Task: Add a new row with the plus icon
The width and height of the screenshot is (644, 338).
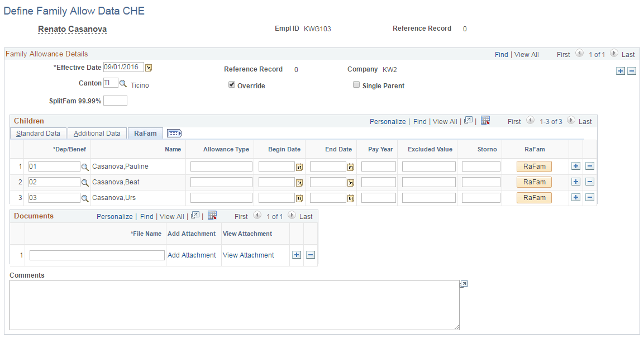Action: [620, 71]
